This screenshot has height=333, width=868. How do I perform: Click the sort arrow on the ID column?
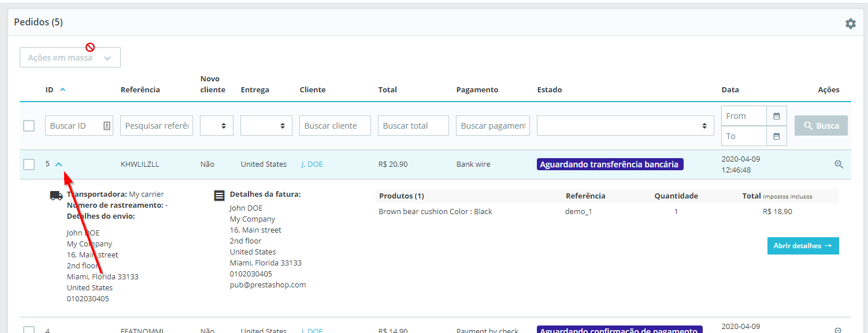click(x=62, y=89)
